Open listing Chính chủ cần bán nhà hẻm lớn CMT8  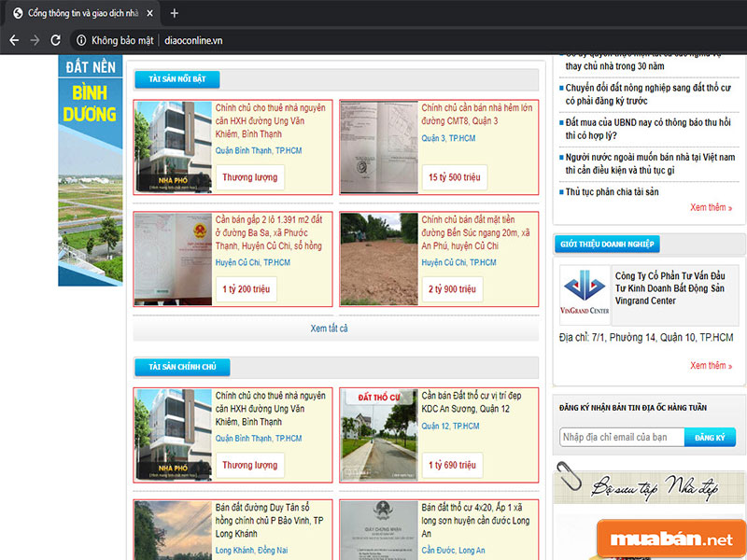476,114
